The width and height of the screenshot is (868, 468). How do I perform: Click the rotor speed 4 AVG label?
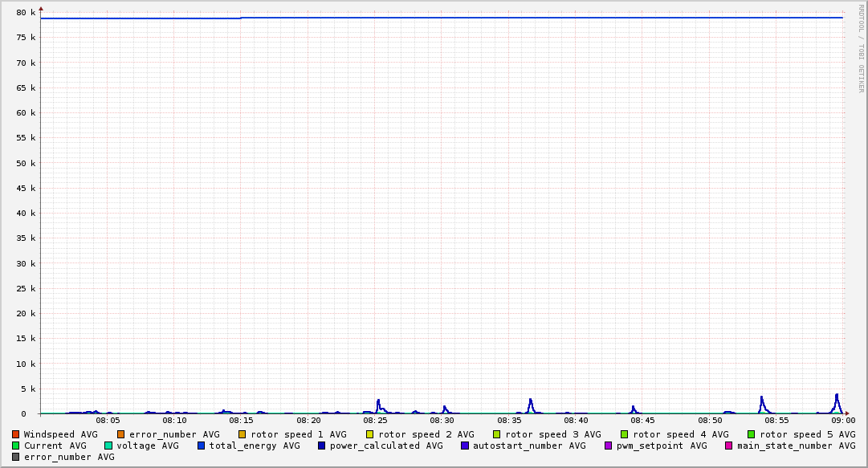point(680,434)
